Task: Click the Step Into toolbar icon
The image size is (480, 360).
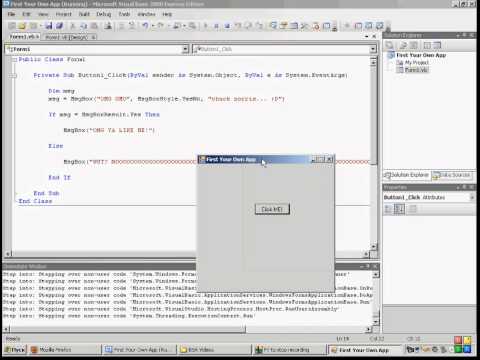Action: tap(238, 26)
